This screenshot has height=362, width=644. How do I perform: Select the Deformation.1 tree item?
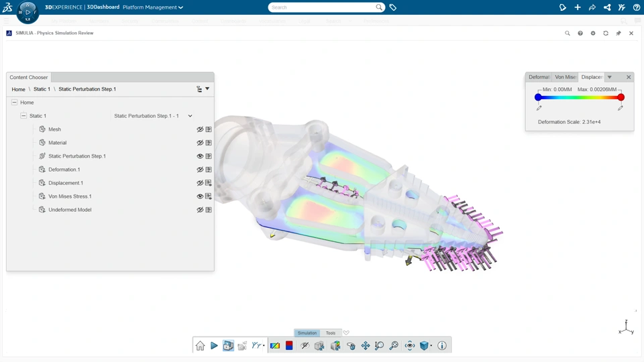tap(64, 170)
